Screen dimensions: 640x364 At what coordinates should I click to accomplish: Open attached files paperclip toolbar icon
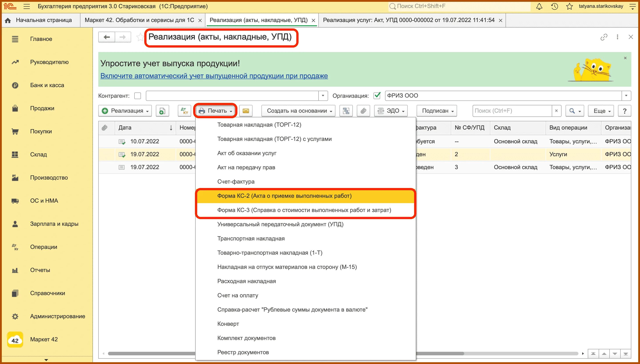coord(363,111)
